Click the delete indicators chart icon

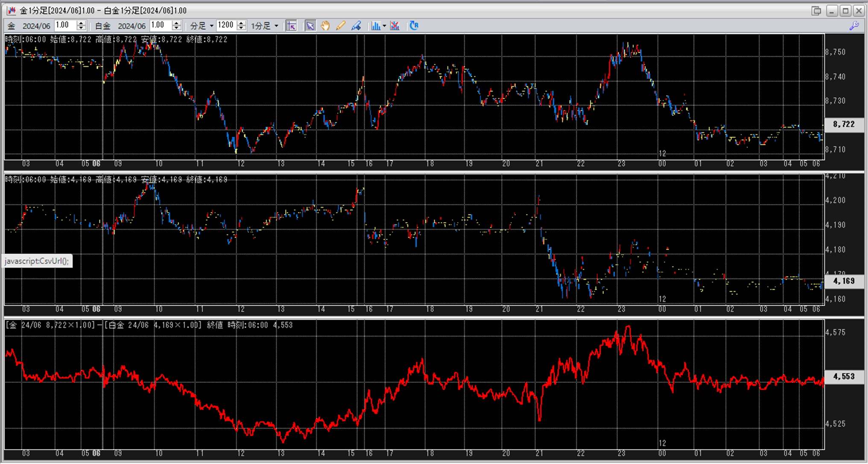click(395, 26)
